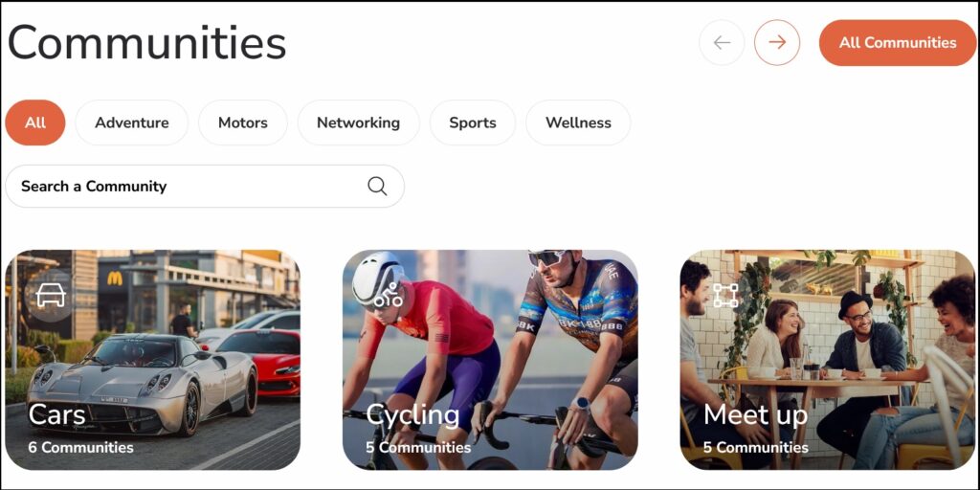Click the cyclist icon on Cycling card
This screenshot has height=490, width=980.
pos(389,296)
